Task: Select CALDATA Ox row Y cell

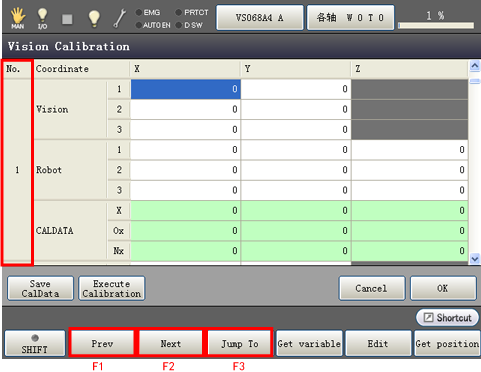Action: pyautogui.click(x=296, y=231)
